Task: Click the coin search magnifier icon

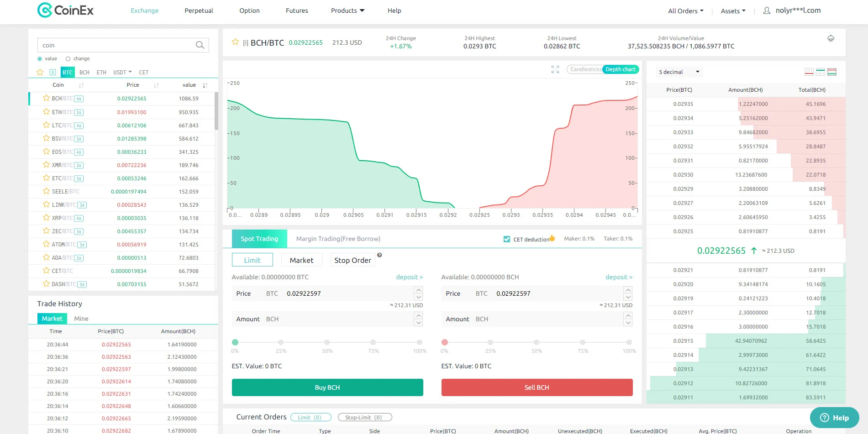Action: pyautogui.click(x=200, y=45)
